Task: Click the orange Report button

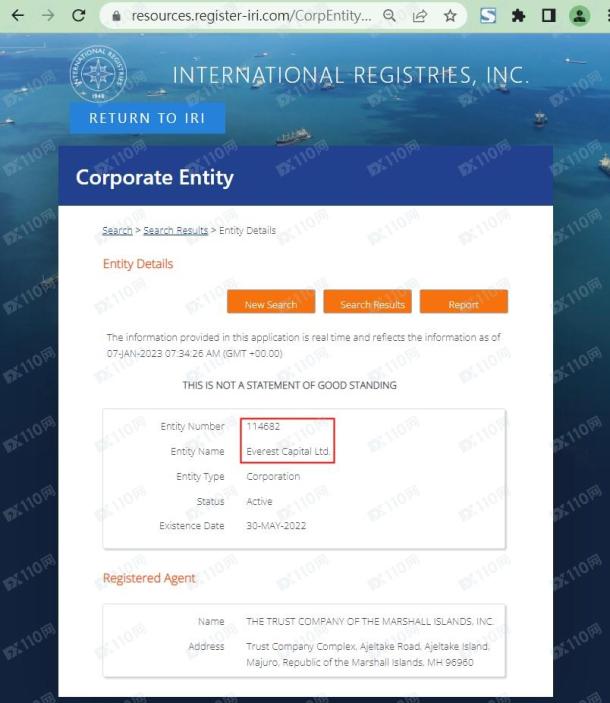Action: click(x=464, y=301)
